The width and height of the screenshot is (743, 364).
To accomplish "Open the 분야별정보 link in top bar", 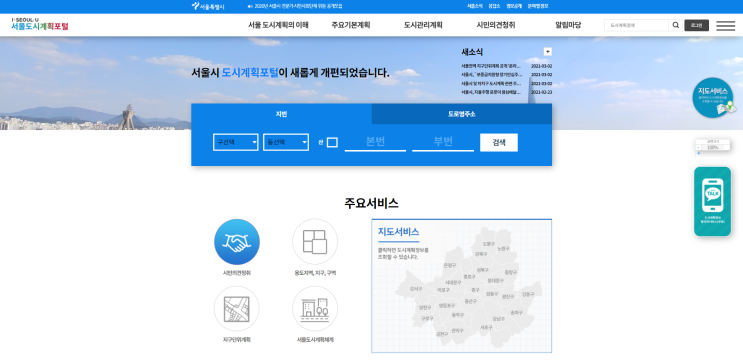I will coord(538,7).
